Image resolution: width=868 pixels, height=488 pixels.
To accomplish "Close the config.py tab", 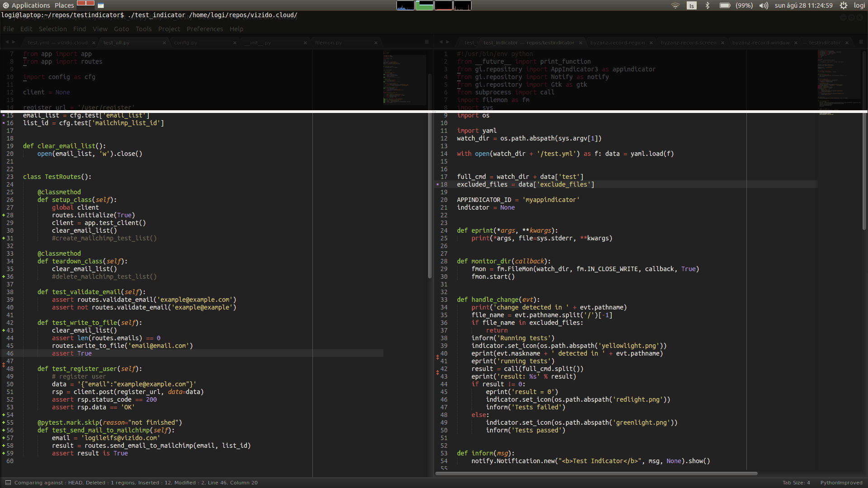I will pos(235,43).
